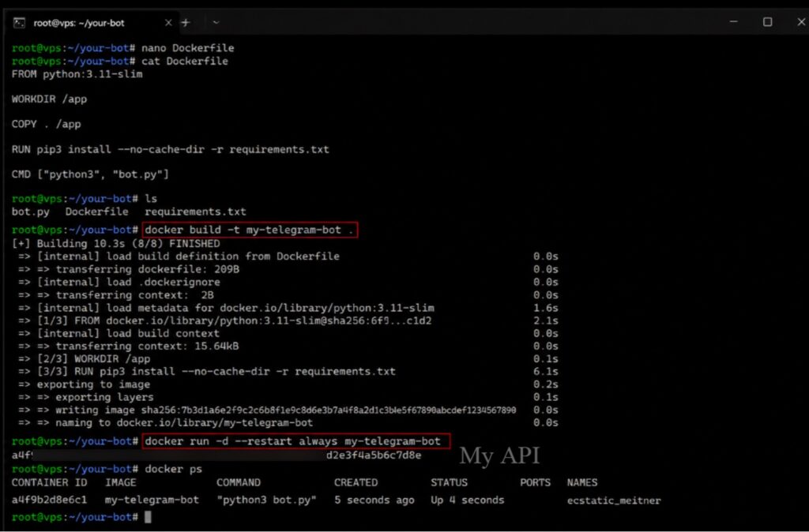Click the CREATED column header

356,482
